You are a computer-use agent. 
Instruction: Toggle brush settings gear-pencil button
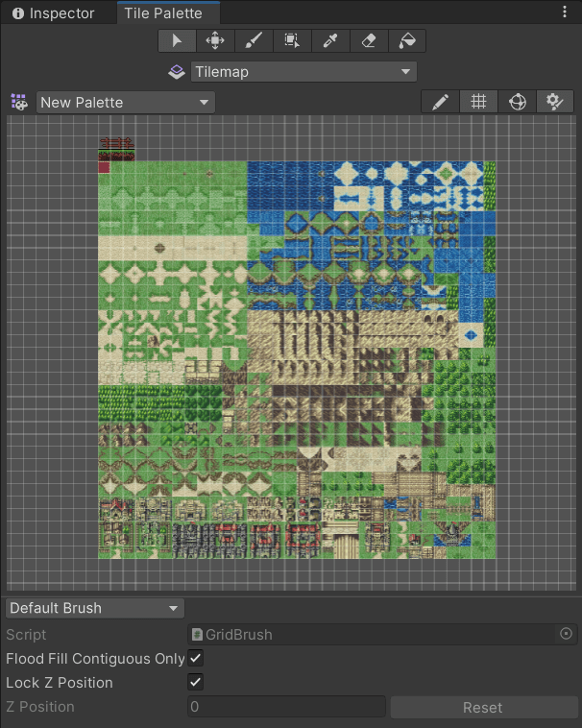coord(555,102)
